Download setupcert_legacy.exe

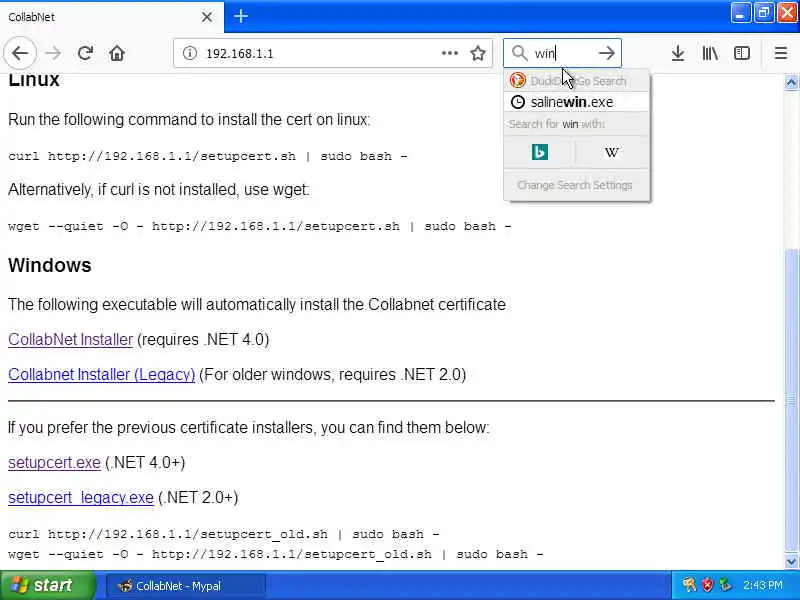(81, 497)
